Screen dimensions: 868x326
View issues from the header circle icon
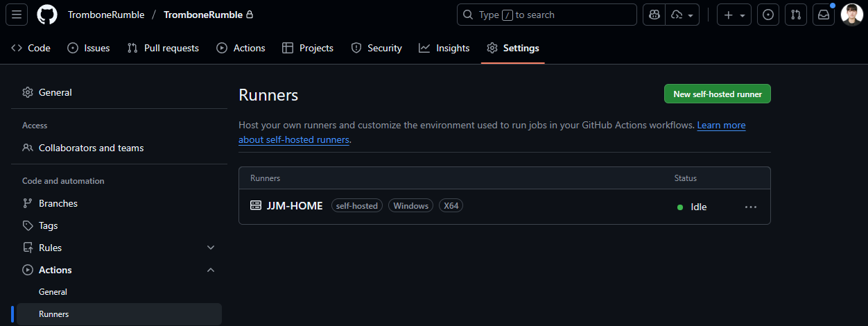768,15
